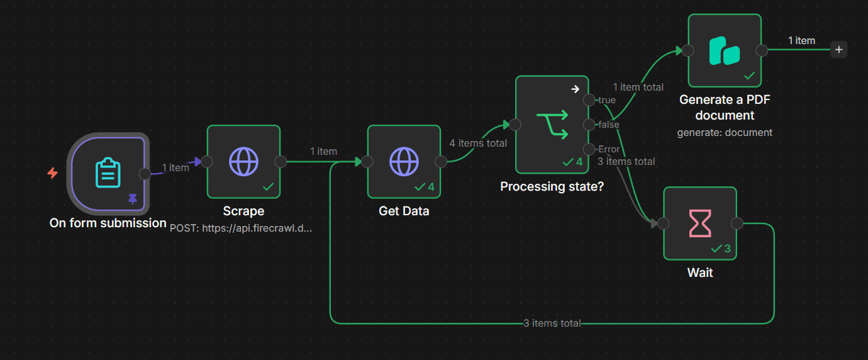Click the checkmark 4 badge on Processing state?
This screenshot has height=360, width=868.
pos(572,162)
